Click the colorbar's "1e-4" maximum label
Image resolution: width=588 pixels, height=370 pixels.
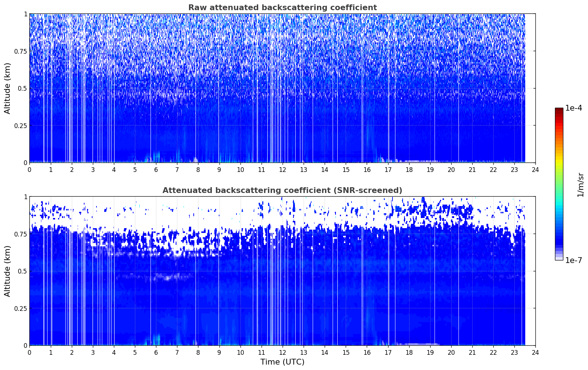click(x=573, y=108)
